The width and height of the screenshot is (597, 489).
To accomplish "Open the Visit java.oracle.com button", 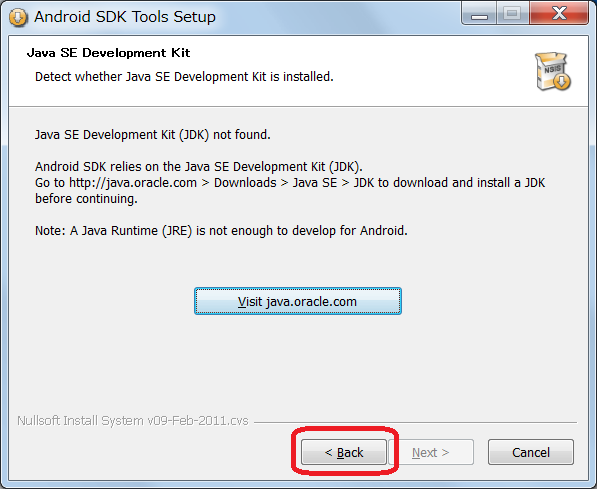I will (x=298, y=301).
